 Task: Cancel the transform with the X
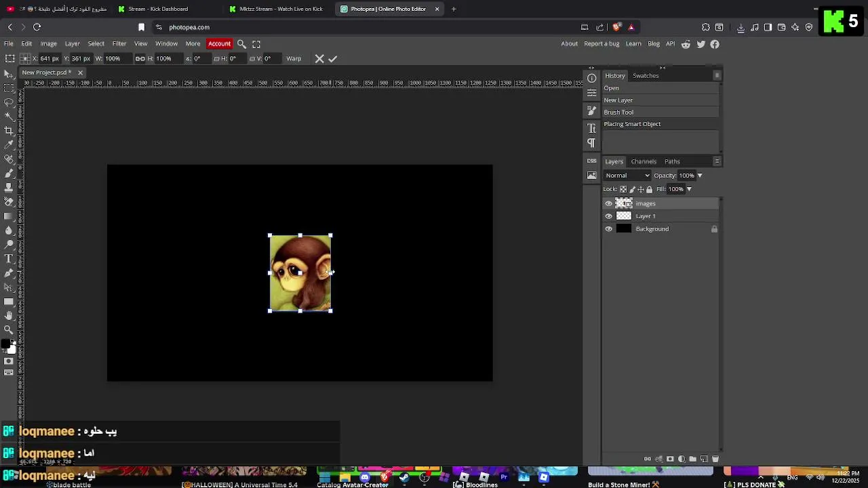tap(319, 58)
